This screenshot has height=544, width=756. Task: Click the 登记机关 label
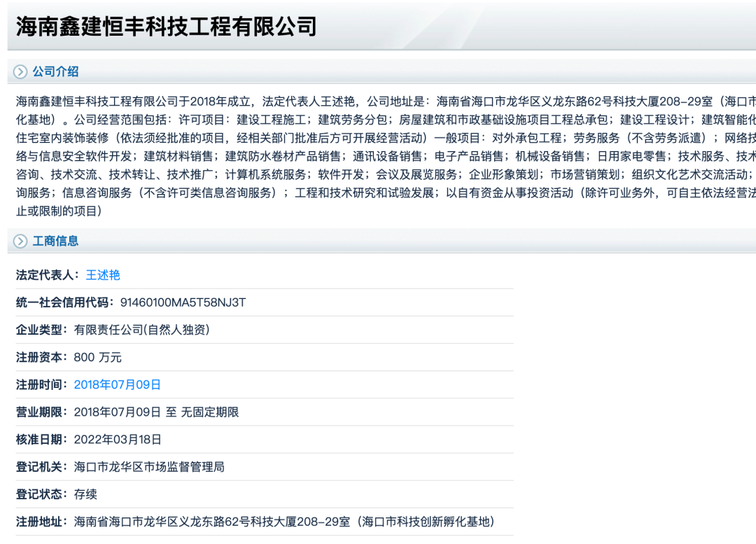41,467
